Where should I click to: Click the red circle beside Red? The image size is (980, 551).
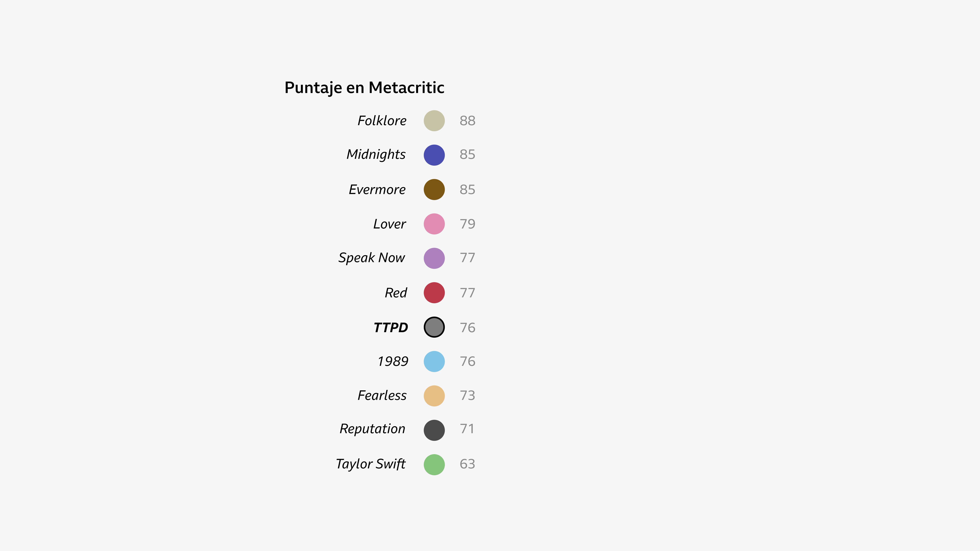(x=434, y=293)
